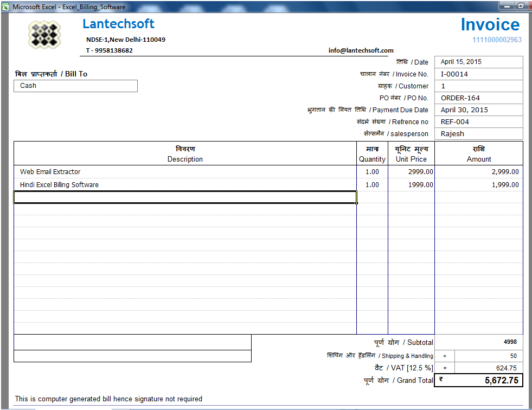Screen dimensions: 532x410
Task: Click the selected empty description row
Action: pos(185,197)
